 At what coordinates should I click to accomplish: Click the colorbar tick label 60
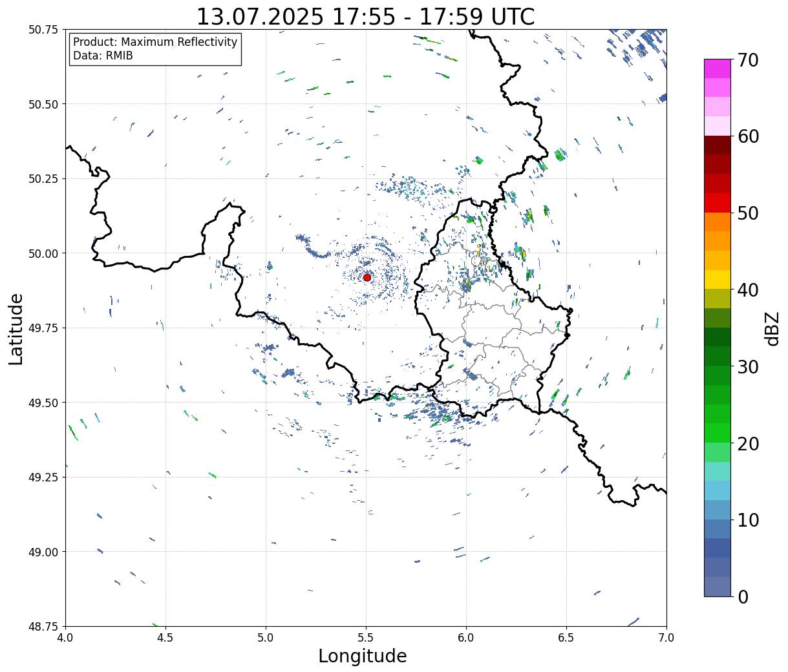click(748, 136)
